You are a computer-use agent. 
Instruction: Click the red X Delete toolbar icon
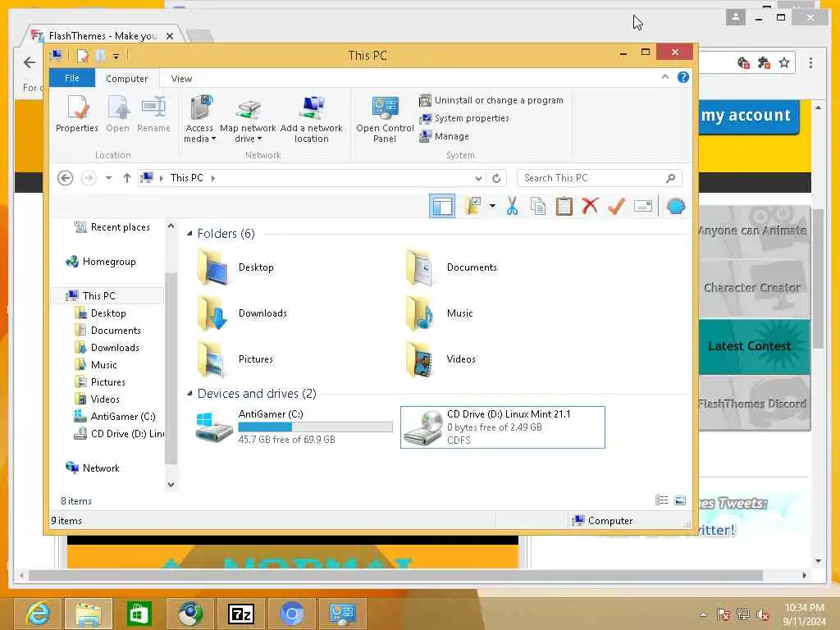tap(591, 206)
